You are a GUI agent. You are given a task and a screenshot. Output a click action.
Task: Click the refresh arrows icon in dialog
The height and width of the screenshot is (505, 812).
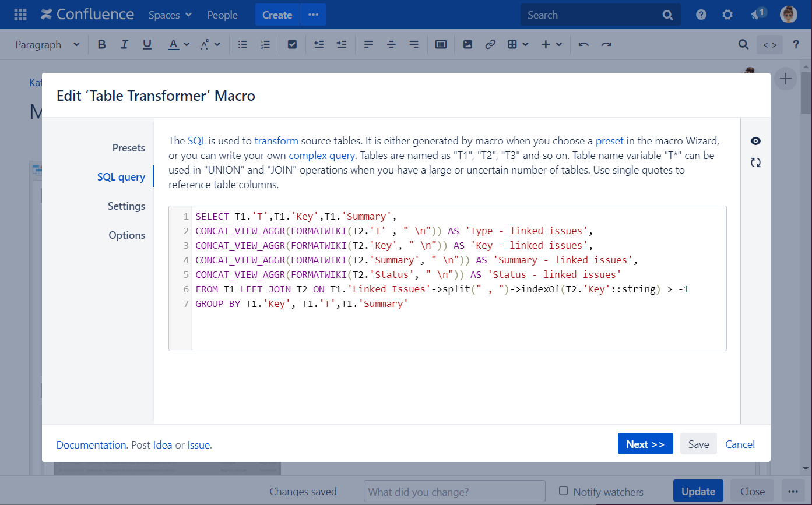[x=755, y=163]
